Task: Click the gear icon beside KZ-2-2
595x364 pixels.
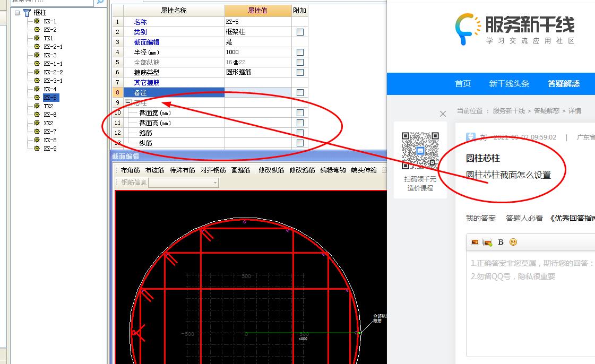Action: [37, 72]
